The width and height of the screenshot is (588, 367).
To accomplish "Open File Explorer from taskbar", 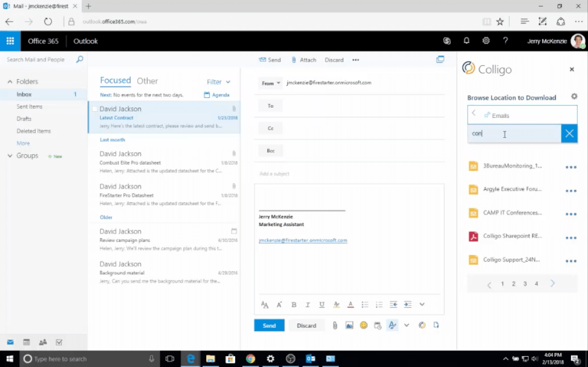I will (210, 359).
